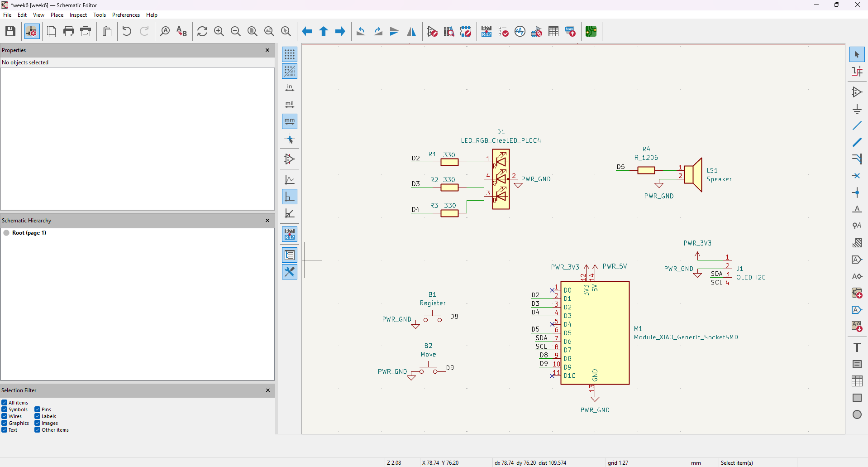Viewport: 868px width, 467px height.
Task: Switch units to millimeters
Action: pyautogui.click(x=290, y=121)
